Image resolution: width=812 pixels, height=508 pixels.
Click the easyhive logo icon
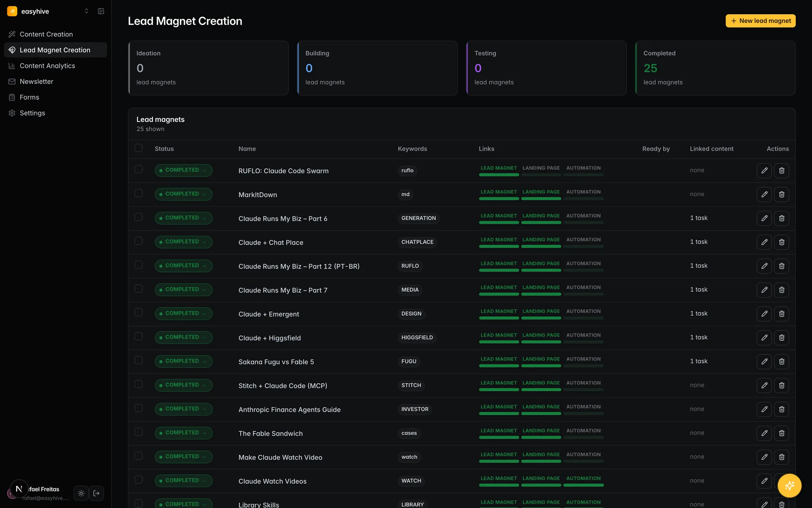(x=12, y=11)
